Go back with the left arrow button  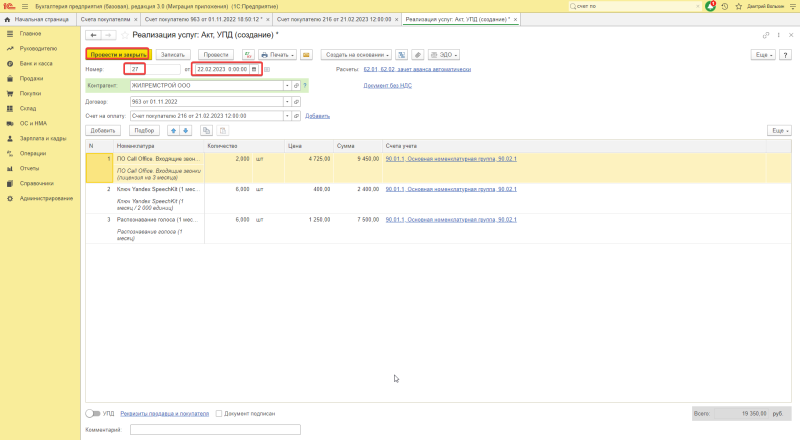93,35
